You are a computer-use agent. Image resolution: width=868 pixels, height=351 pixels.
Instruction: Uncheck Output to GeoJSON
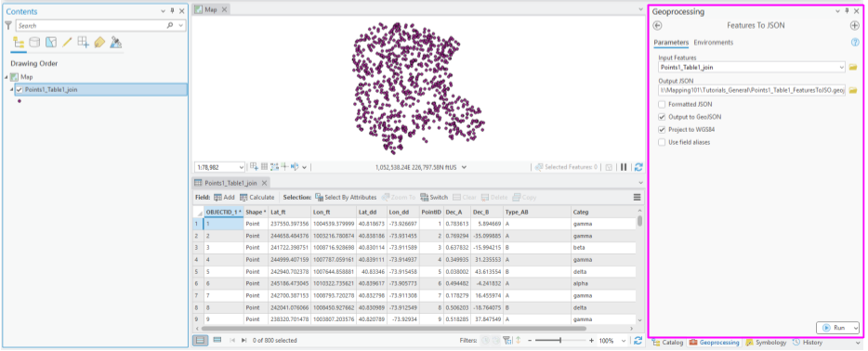click(x=662, y=117)
